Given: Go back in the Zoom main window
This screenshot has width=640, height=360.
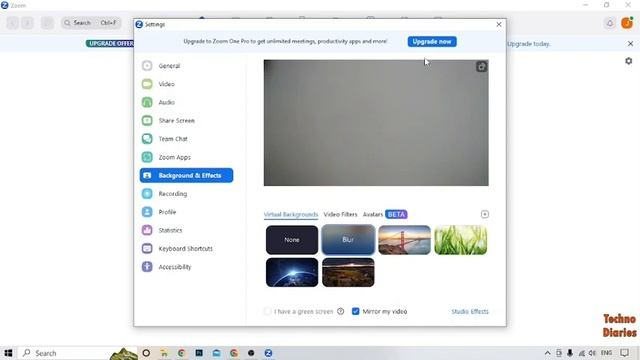Looking at the screenshot, I should [12, 23].
